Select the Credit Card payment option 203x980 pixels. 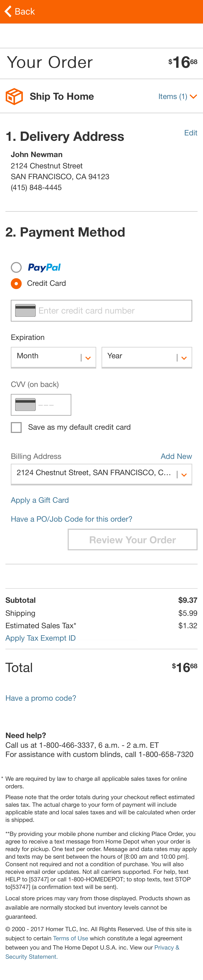(x=16, y=283)
